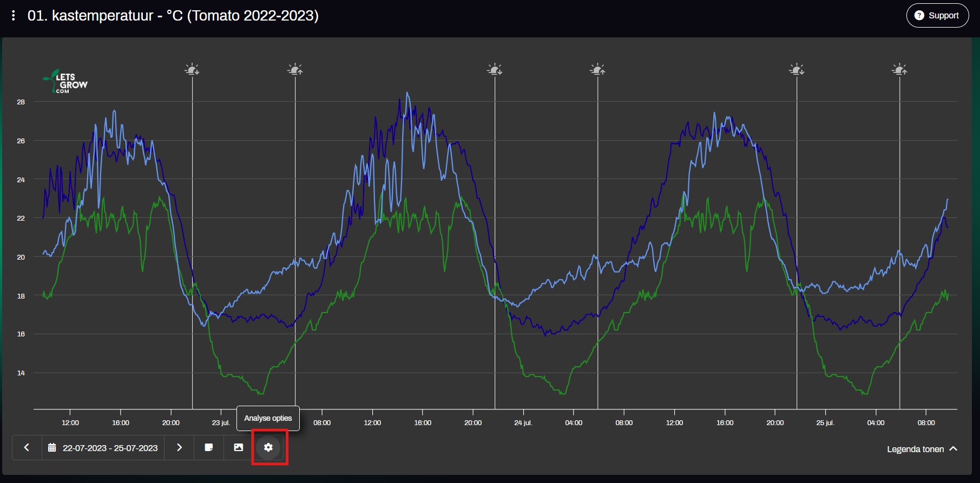
Task: Go to the next date period
Action: tap(180, 448)
